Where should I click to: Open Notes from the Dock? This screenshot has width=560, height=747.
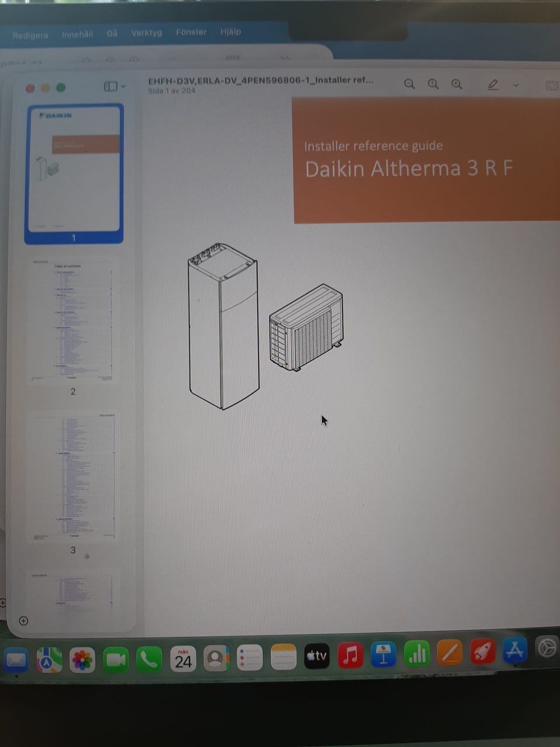pos(283,657)
